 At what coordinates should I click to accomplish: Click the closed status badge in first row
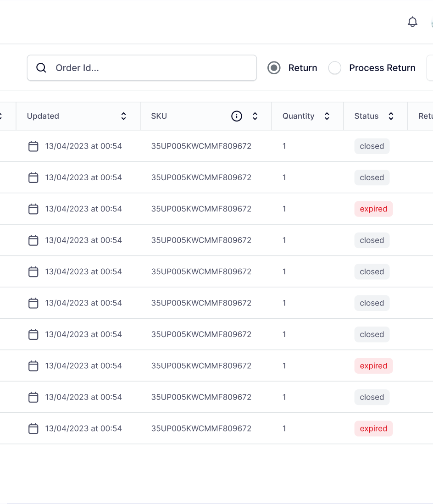pos(372,146)
